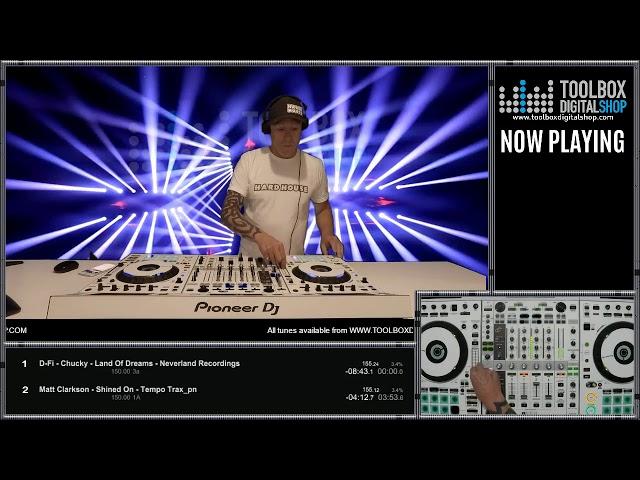Click the NOW PLAYING heading

[562, 142]
